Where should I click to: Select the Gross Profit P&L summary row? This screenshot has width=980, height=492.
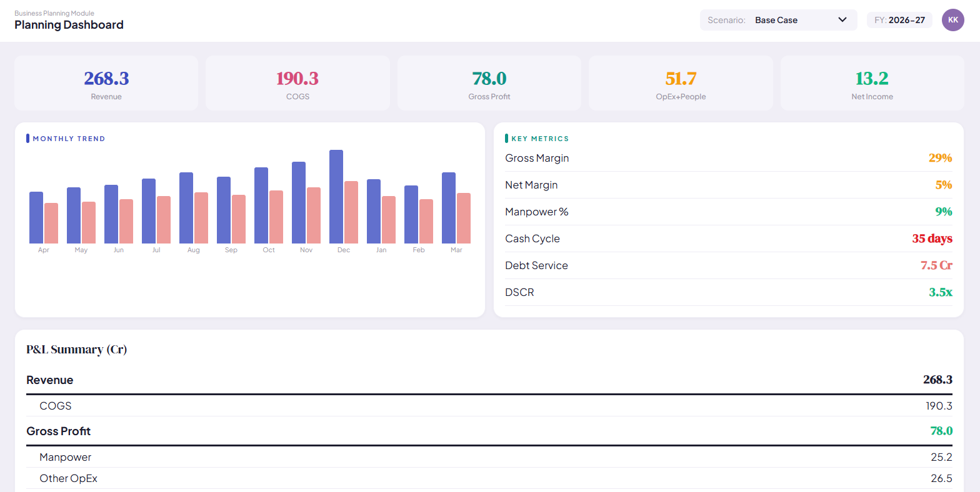tap(489, 431)
